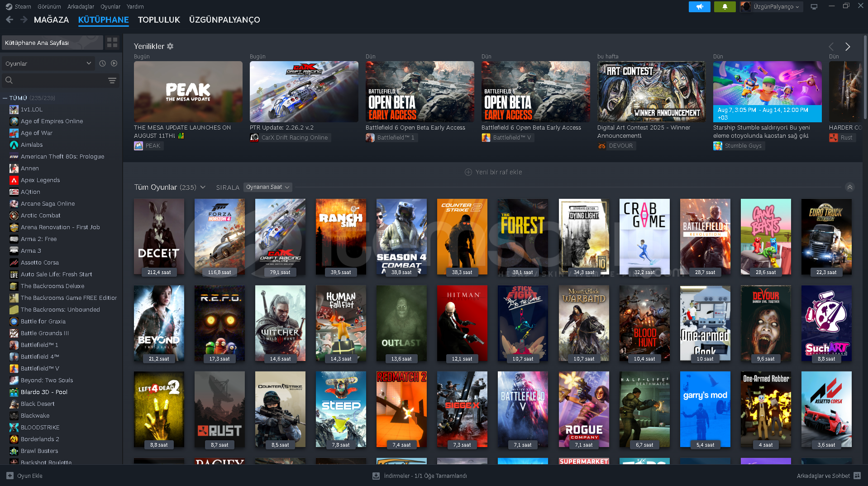Open Yenilikler settings gear

pos(170,46)
